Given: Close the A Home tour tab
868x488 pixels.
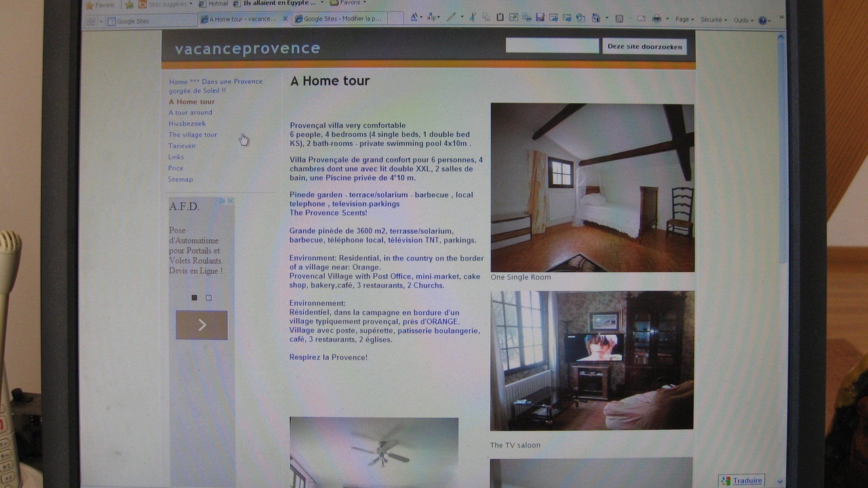Looking at the screenshot, I should [285, 19].
